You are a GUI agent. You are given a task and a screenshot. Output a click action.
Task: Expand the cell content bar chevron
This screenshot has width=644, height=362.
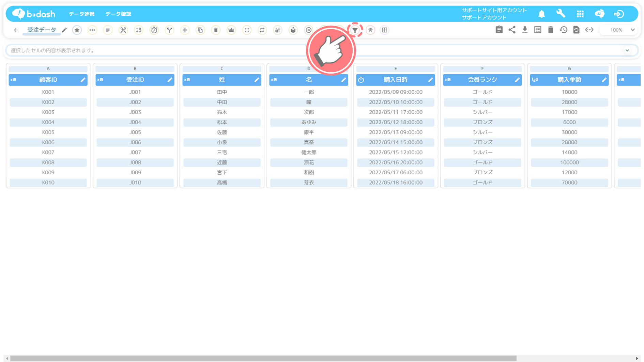[627, 50]
